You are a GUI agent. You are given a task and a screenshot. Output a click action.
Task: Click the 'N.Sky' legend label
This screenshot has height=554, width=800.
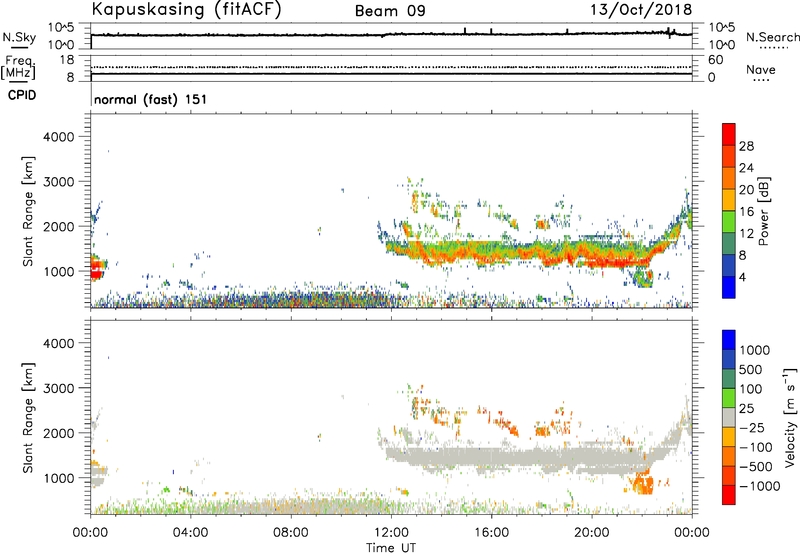click(x=19, y=38)
